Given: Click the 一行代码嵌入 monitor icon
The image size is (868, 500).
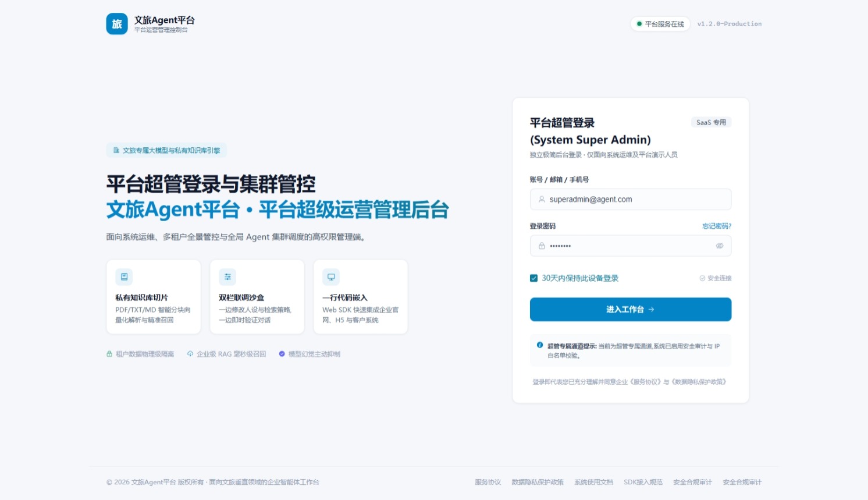Looking at the screenshot, I should point(331,277).
